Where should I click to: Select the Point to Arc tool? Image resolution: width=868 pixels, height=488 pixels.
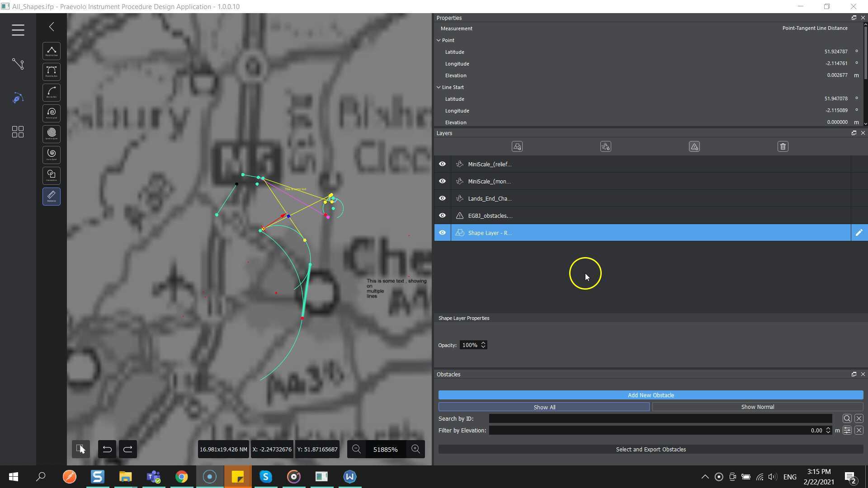pos(52,72)
